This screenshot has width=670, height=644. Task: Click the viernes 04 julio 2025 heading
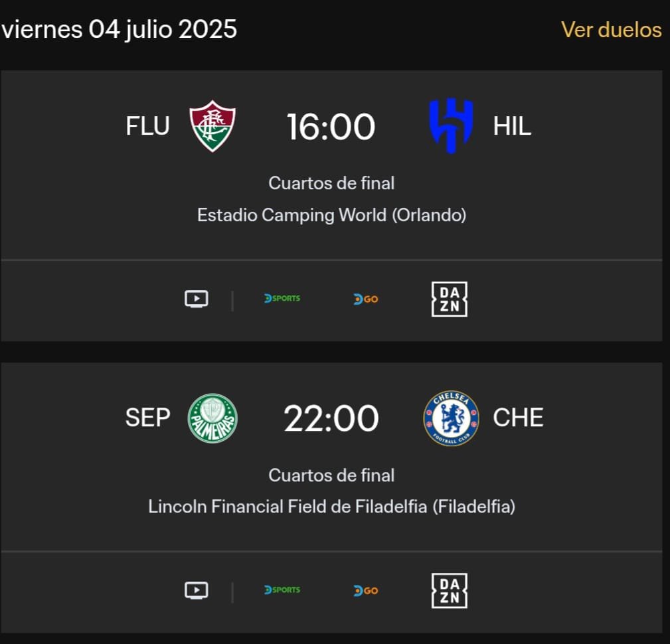(120, 29)
